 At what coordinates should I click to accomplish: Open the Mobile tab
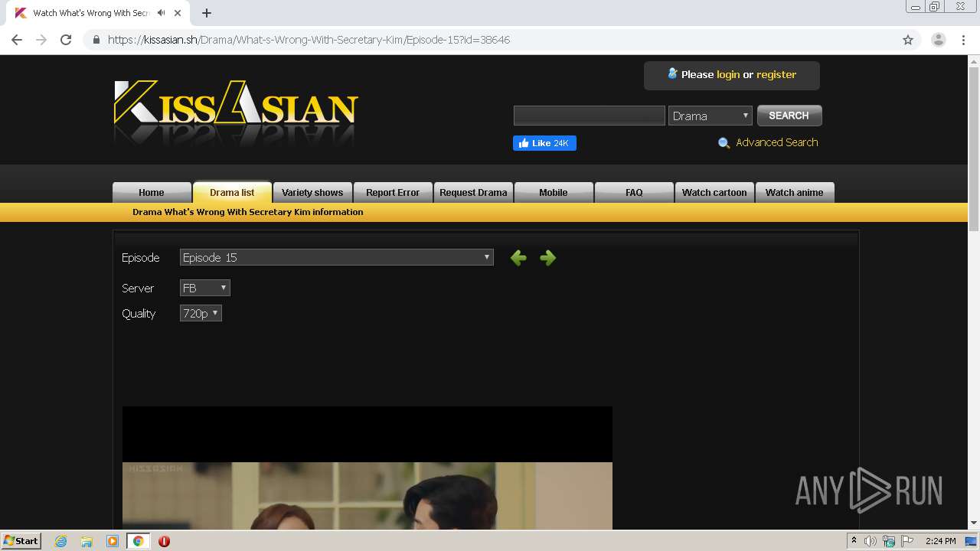(554, 192)
